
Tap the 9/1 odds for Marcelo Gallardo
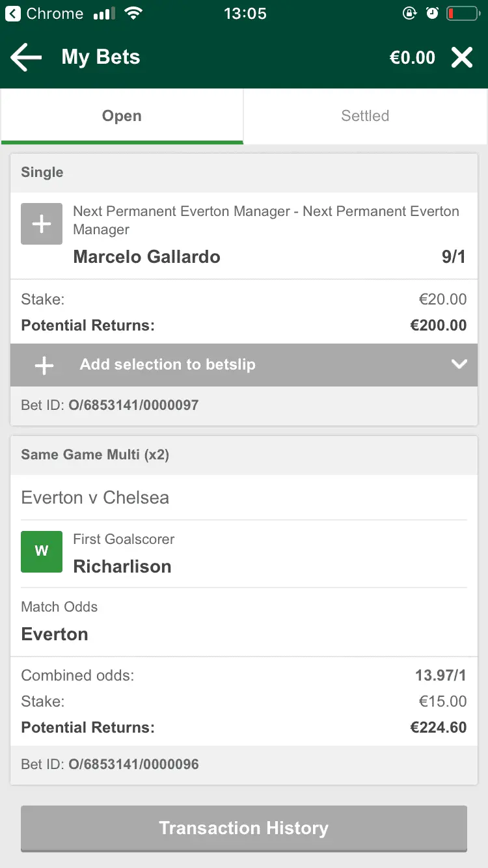[454, 257]
